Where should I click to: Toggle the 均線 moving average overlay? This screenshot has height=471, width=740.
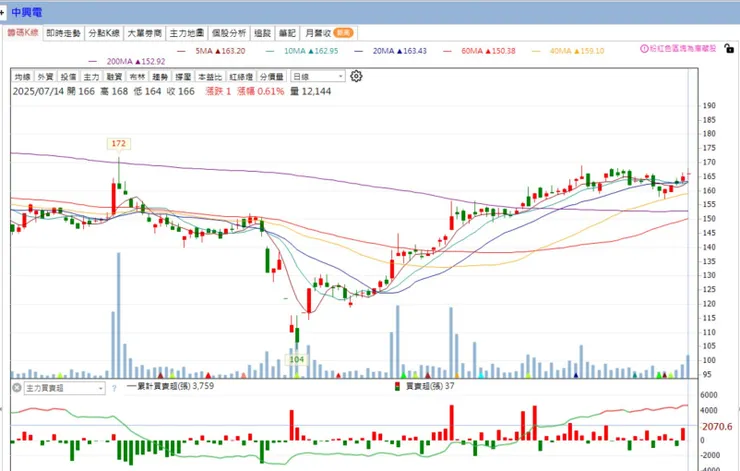[x=22, y=76]
